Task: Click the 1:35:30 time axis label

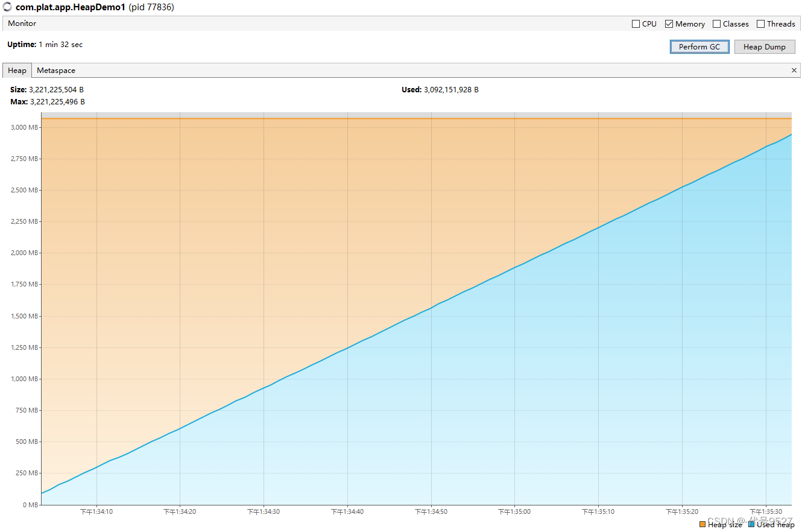Action: (x=766, y=511)
